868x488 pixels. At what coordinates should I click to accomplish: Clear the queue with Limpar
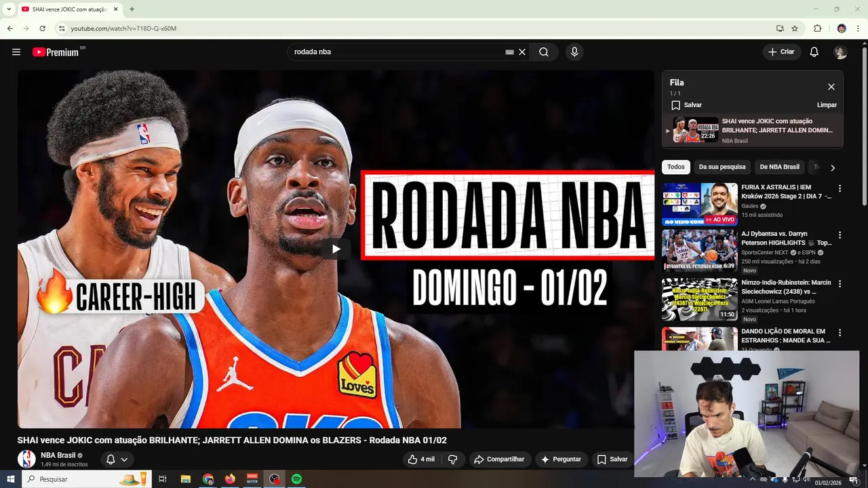coord(827,105)
